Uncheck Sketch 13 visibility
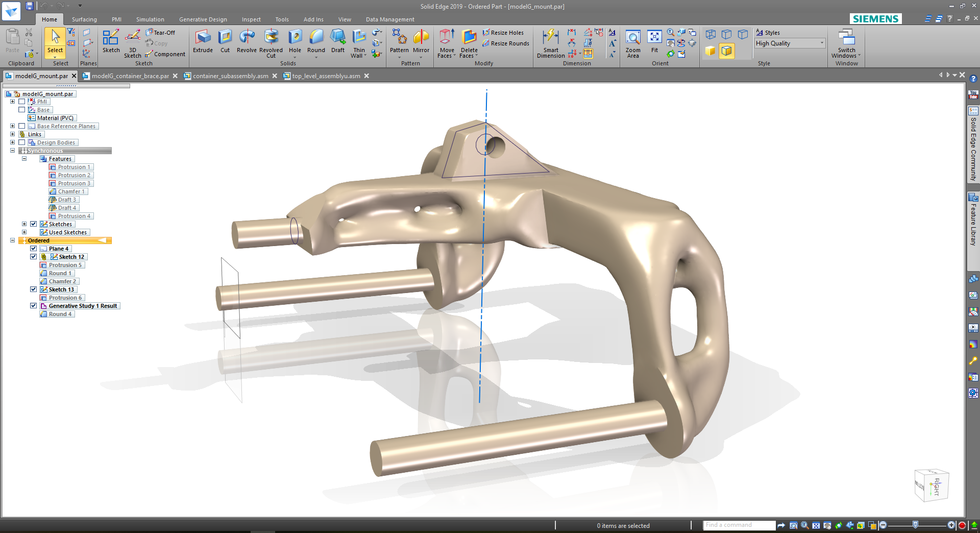980x533 pixels. coord(34,289)
